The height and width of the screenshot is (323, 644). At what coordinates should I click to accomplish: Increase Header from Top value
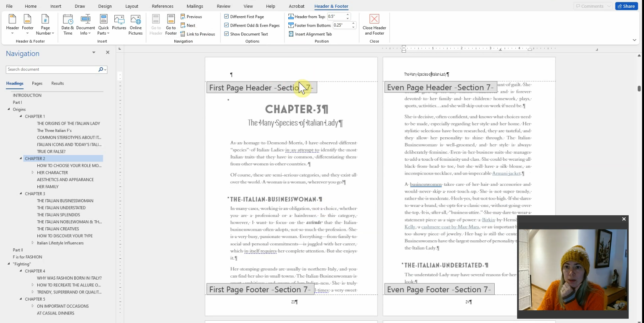(348, 15)
